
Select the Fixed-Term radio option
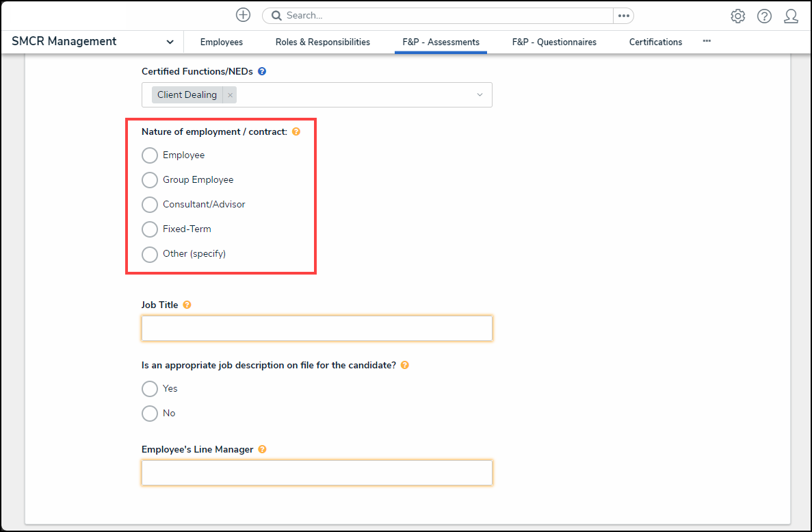150,229
